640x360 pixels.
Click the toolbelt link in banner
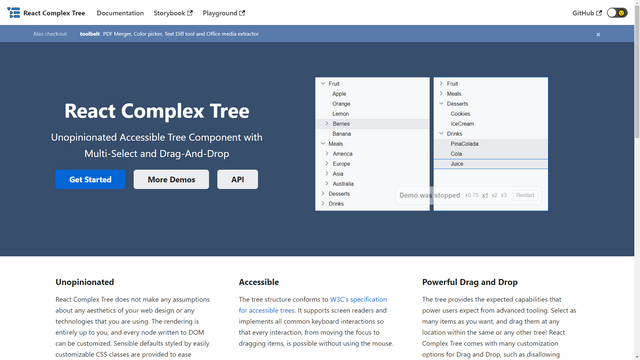(x=89, y=34)
